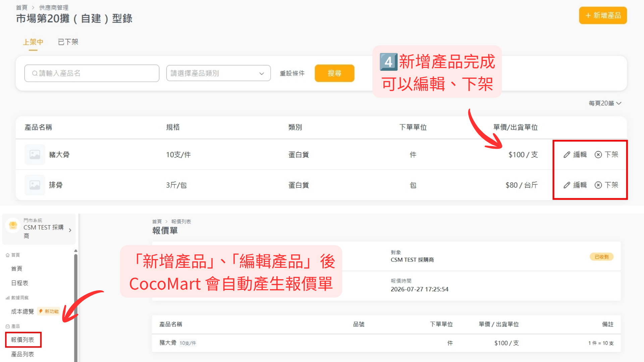The height and width of the screenshot is (362, 644).
Task: Click the orange 搜尋 button
Action: click(334, 73)
